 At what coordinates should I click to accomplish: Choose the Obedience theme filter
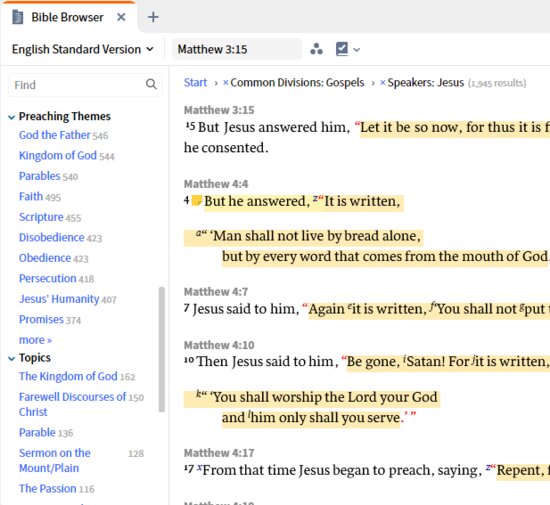coord(45,258)
